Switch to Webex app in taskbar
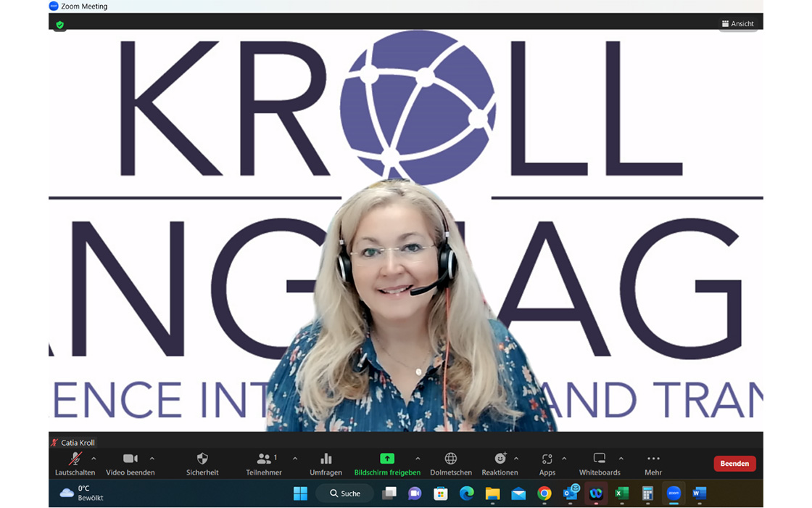This screenshot has height=508, width=812. [596, 493]
